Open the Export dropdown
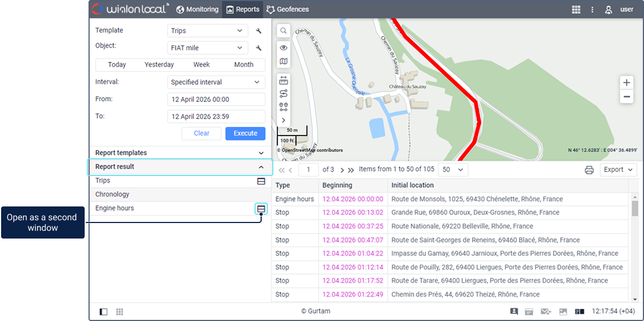This screenshot has width=644, height=321. pyautogui.click(x=617, y=170)
